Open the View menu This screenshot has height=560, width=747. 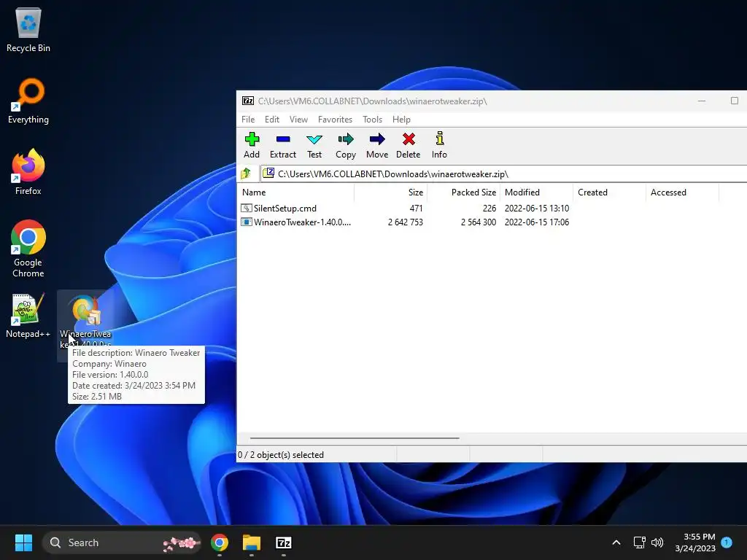click(298, 120)
